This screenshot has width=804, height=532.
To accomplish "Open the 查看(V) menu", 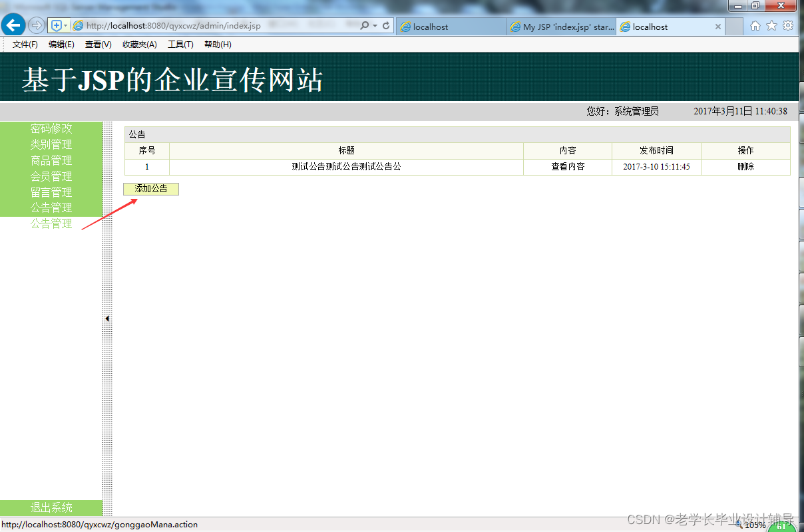I will (x=97, y=45).
